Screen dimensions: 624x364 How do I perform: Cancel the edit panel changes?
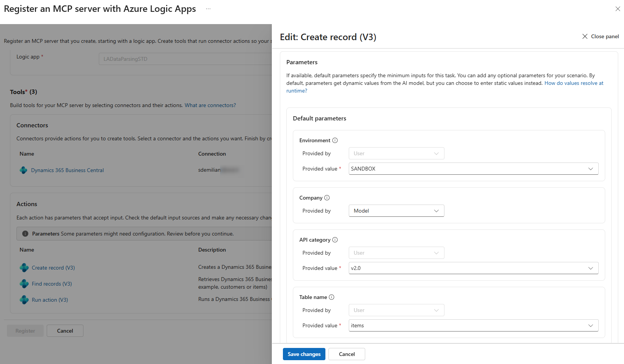pos(346,354)
